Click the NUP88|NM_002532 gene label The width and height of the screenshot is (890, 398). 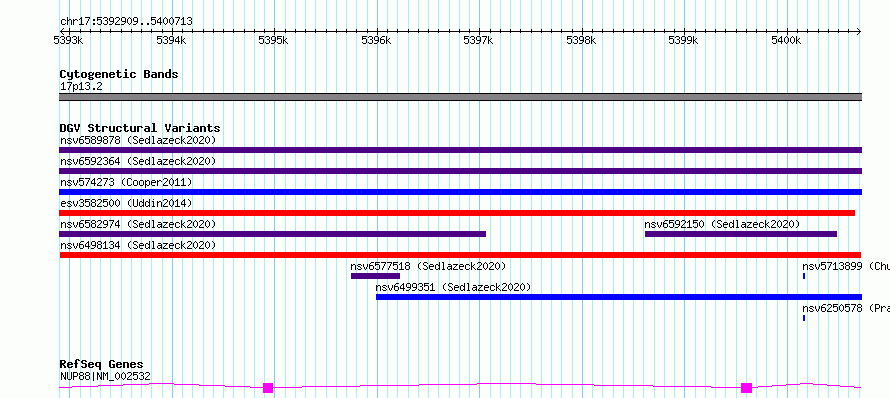(106, 376)
